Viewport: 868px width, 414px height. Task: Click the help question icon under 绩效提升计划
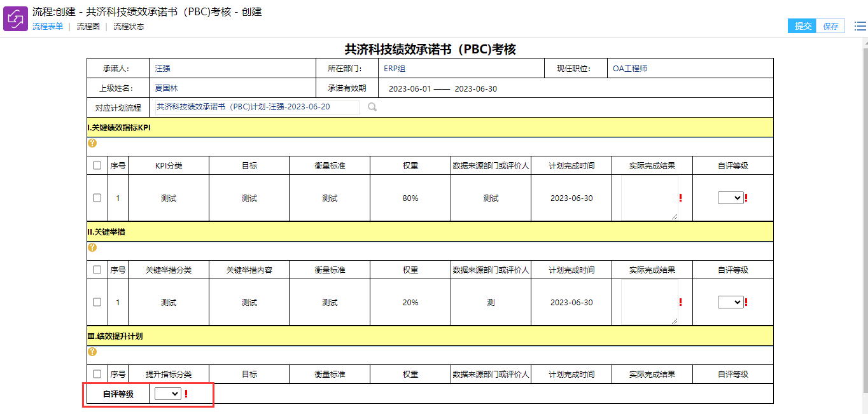(x=92, y=352)
